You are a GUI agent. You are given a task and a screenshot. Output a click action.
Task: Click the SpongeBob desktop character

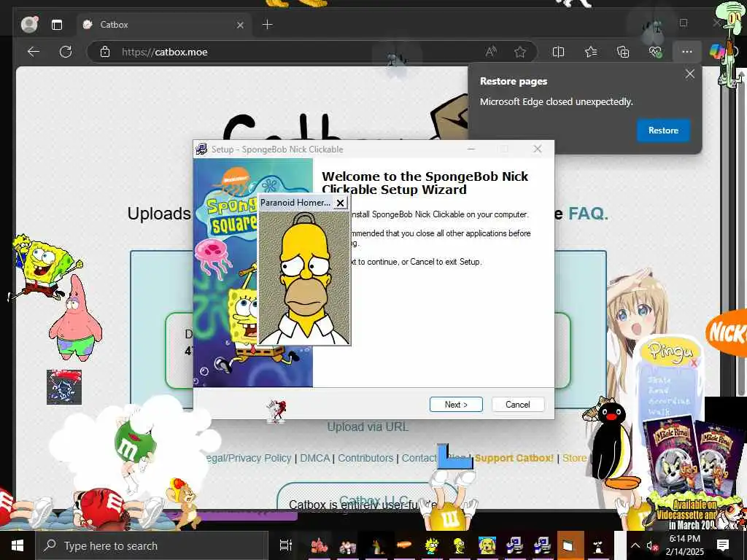(x=44, y=267)
